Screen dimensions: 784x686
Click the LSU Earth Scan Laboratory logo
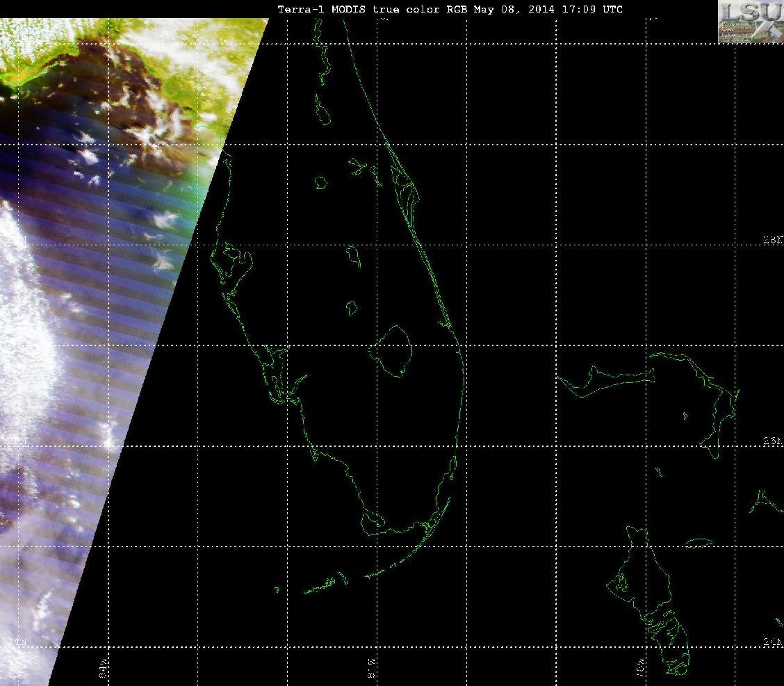pyautogui.click(x=751, y=22)
